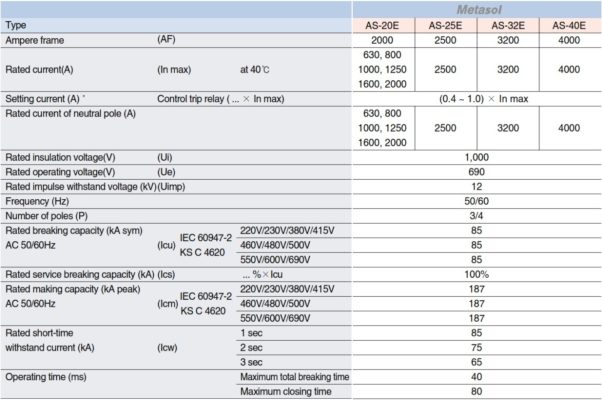Click the rated insulation voltage value 1,000
This screenshot has width=602, height=400.
coord(476,158)
